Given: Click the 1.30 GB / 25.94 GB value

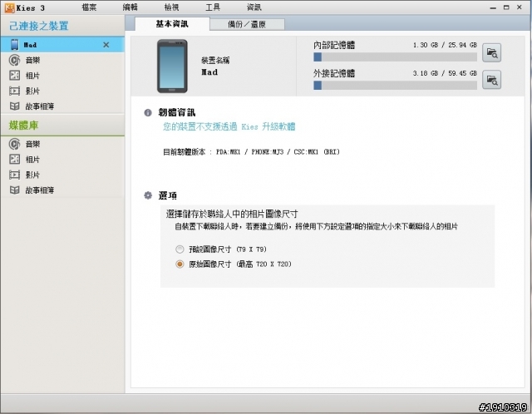Looking at the screenshot, I should (445, 45).
